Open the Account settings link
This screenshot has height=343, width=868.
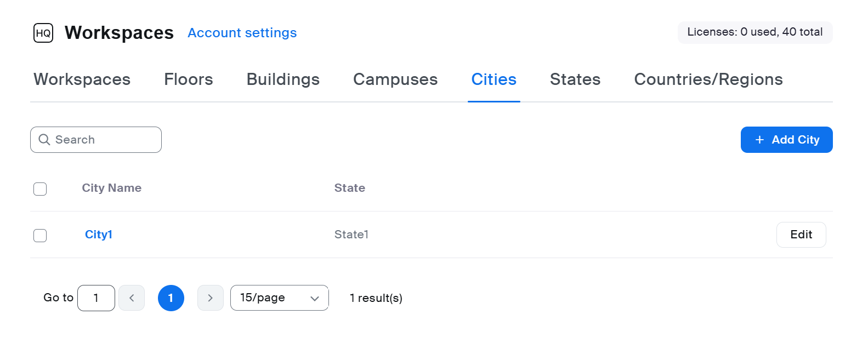point(242,33)
